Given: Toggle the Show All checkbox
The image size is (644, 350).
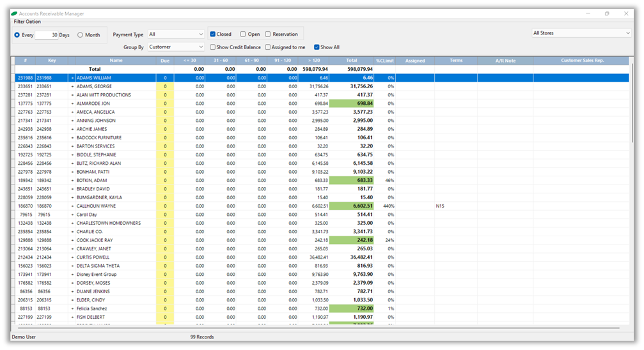Looking at the screenshot, I should pos(317,47).
